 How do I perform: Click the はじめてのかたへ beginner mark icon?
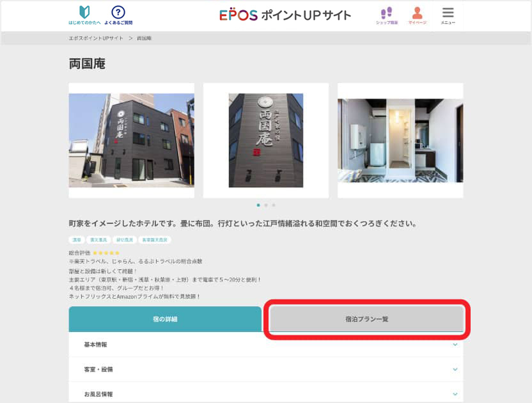[x=84, y=13]
